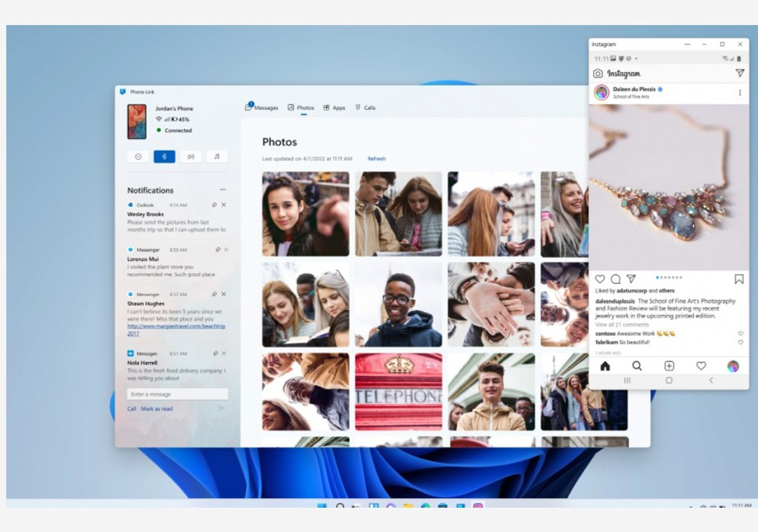Click the Refresh link under Photos
Screen dimensions: 758x532
pyautogui.click(x=376, y=159)
